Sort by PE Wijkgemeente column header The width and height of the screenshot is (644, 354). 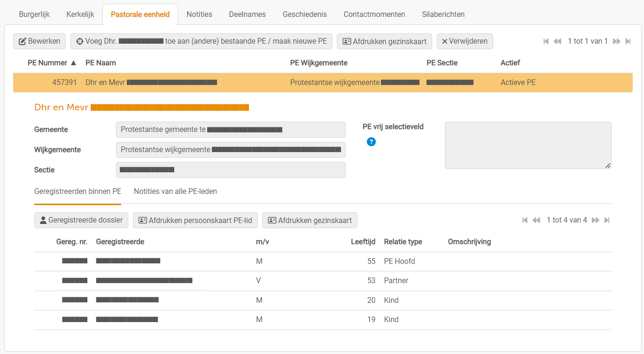[x=319, y=63]
